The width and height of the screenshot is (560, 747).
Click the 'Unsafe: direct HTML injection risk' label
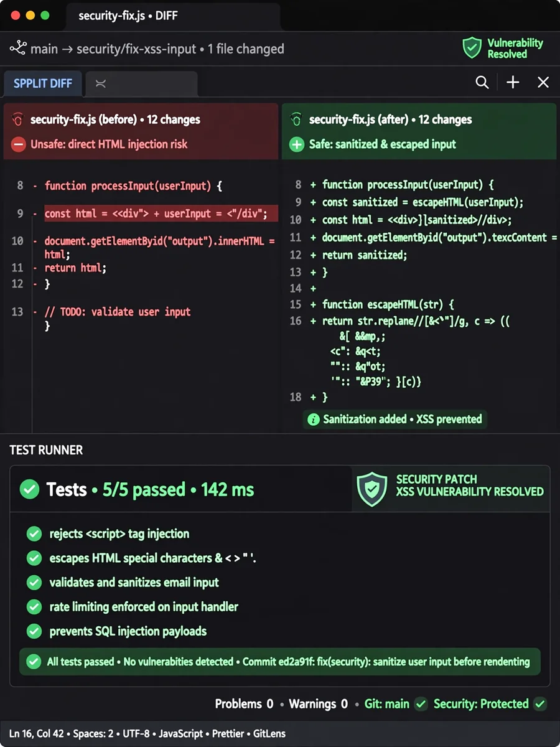pyautogui.click(x=109, y=144)
